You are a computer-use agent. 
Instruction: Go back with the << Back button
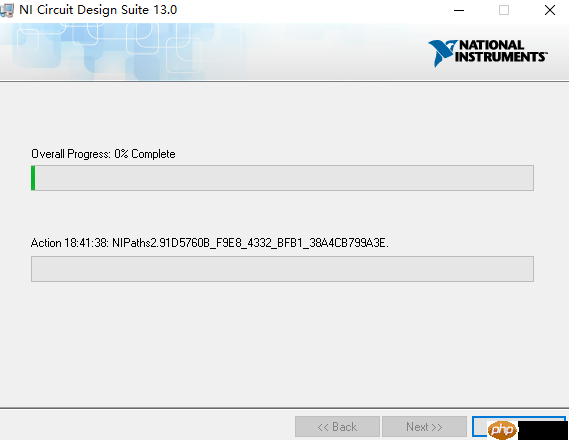click(x=337, y=427)
